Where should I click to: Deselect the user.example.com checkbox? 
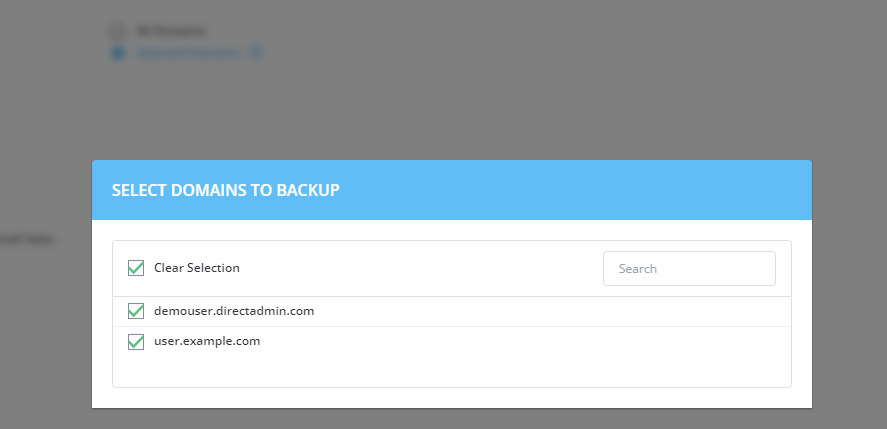click(x=136, y=341)
